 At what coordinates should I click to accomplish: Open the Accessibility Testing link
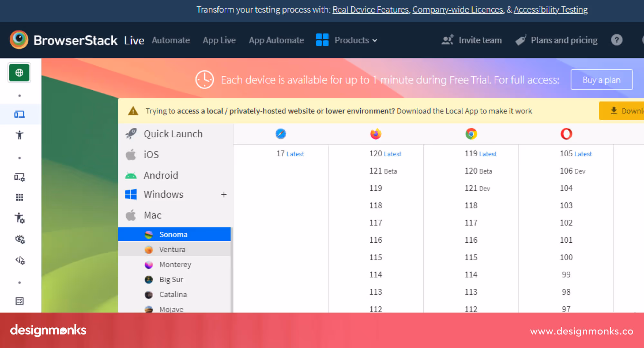click(x=551, y=10)
